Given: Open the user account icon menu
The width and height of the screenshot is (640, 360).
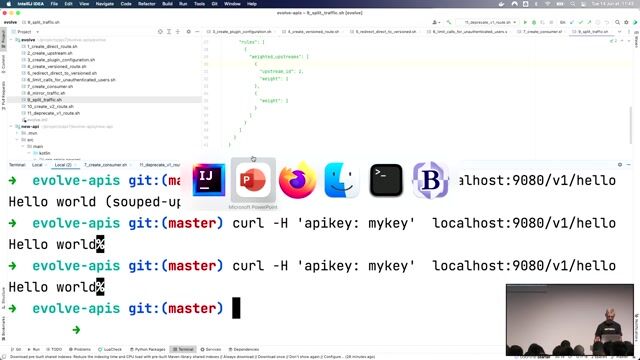Looking at the screenshot, I should pyautogui.click(x=436, y=22).
